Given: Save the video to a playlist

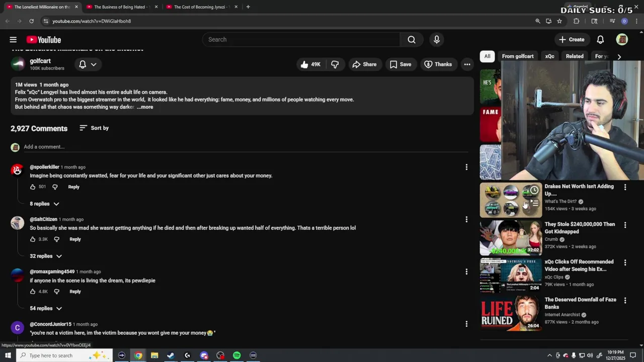Looking at the screenshot, I should pos(400,64).
